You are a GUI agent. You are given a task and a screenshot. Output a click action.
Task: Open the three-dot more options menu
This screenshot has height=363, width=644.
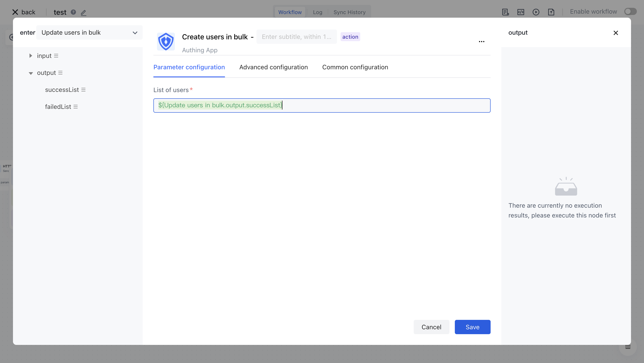click(481, 42)
